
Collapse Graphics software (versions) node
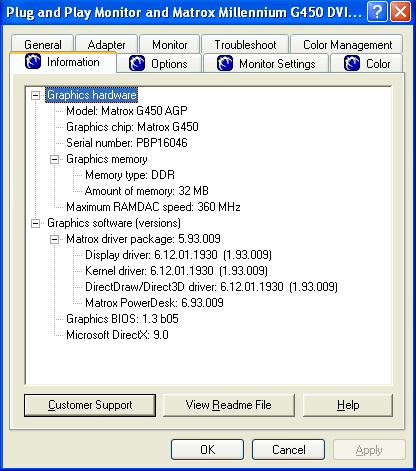(x=35, y=223)
